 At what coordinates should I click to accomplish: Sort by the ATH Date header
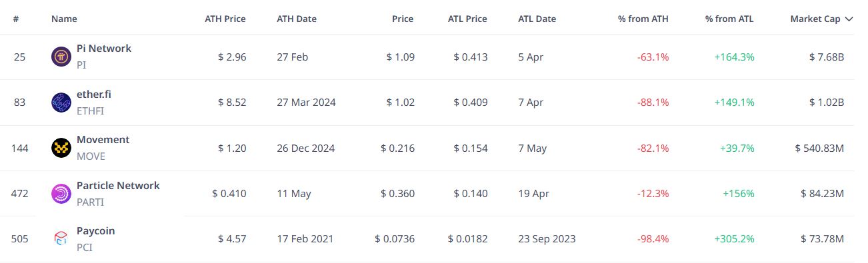point(297,19)
